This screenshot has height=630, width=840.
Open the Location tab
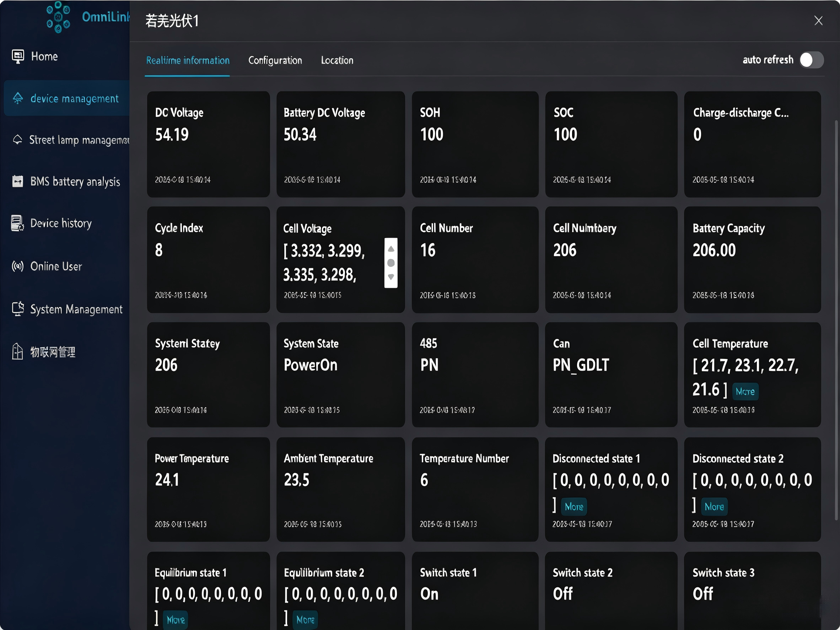[337, 60]
